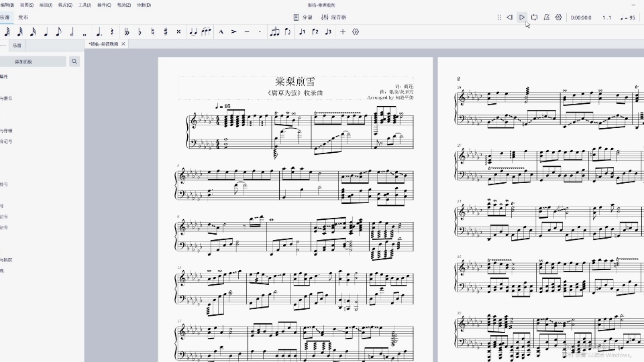644x362 pixels.
Task: Open the 诊断(D) menu
Action: coord(144,5)
